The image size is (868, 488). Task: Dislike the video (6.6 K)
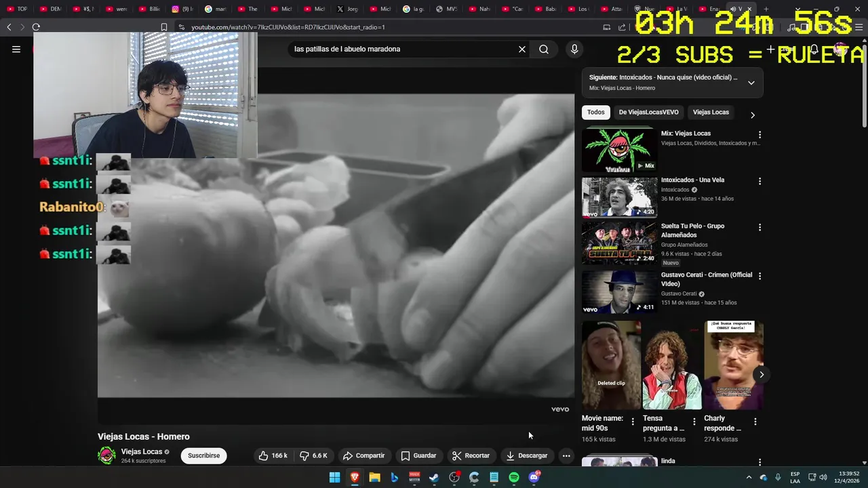[314, 455]
